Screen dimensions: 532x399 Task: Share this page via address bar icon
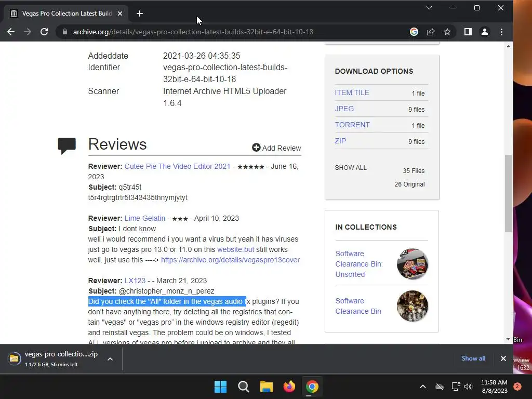(431, 32)
